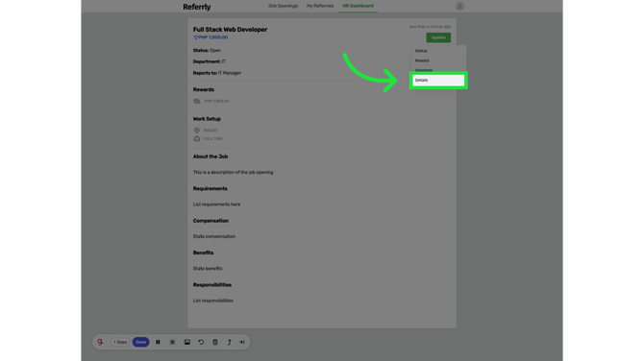Image resolution: width=644 pixels, height=361 pixels.
Task: Choose Details from the update menu
Action: [x=438, y=81]
